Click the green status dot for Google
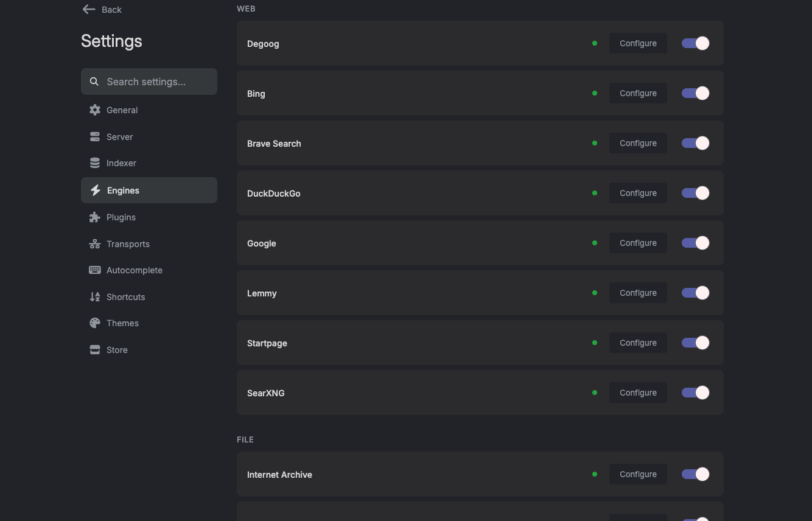 pyautogui.click(x=595, y=243)
